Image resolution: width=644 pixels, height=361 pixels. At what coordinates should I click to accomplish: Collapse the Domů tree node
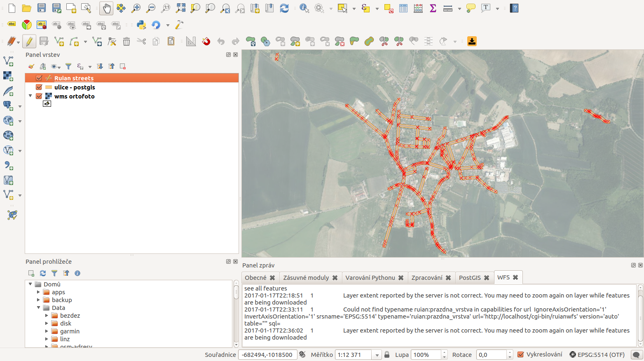tap(30, 284)
